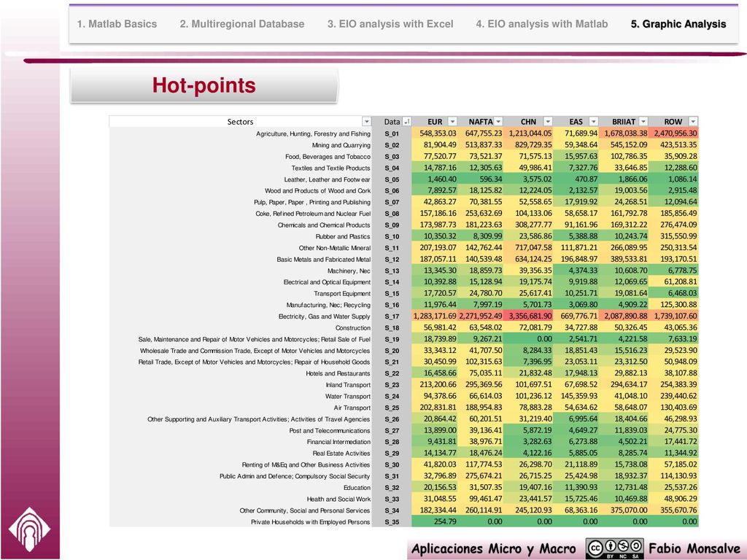Open EIO analysis with Excel tab

point(390,24)
